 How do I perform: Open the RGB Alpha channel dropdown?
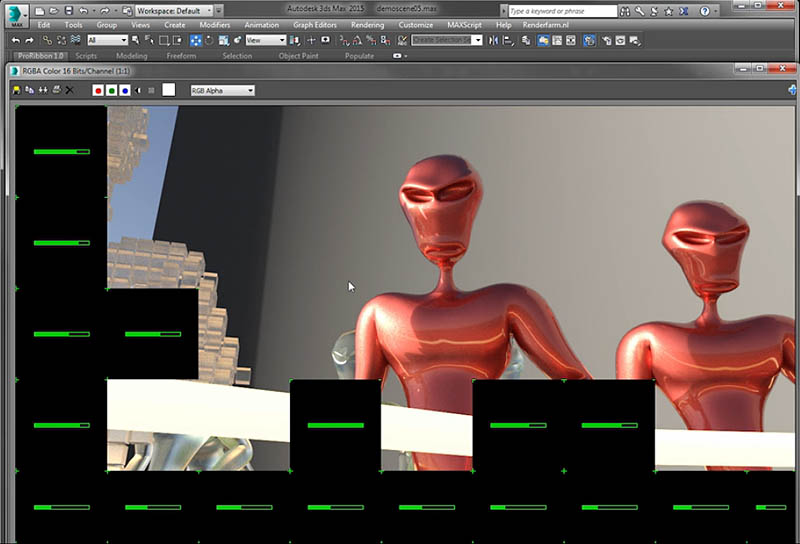221,90
